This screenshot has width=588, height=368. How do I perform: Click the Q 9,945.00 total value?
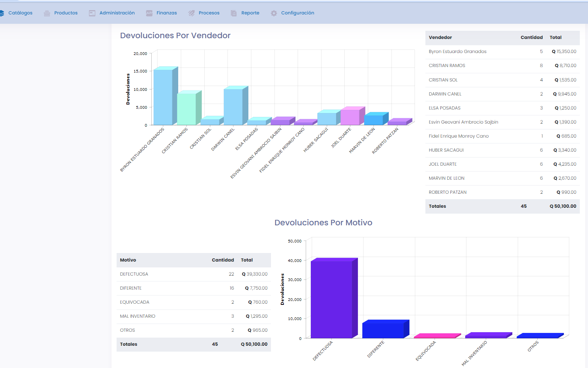pos(565,94)
